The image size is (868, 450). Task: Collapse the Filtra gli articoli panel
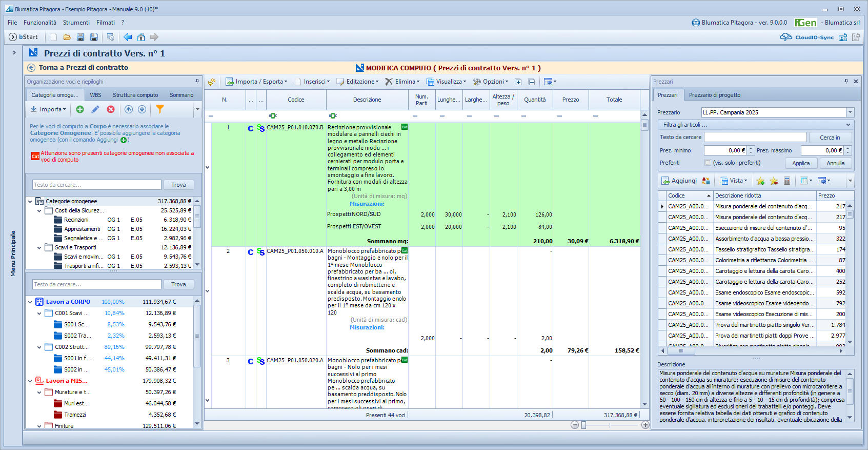848,125
